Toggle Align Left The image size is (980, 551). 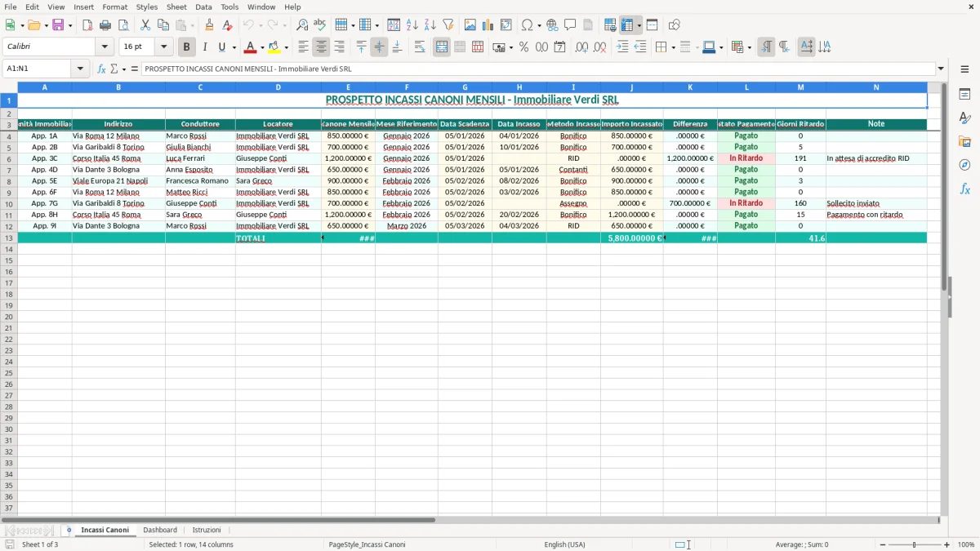304,47
